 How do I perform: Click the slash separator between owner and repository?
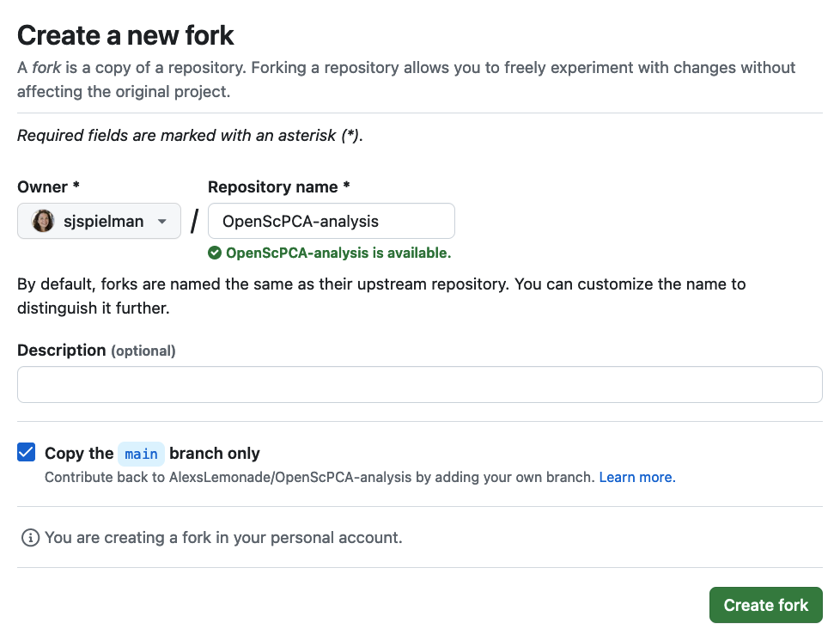[194, 221]
